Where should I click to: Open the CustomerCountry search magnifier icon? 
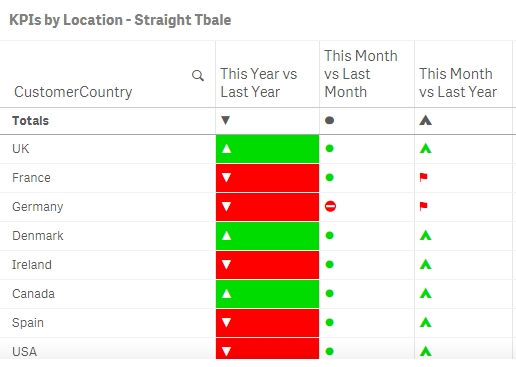[198, 76]
